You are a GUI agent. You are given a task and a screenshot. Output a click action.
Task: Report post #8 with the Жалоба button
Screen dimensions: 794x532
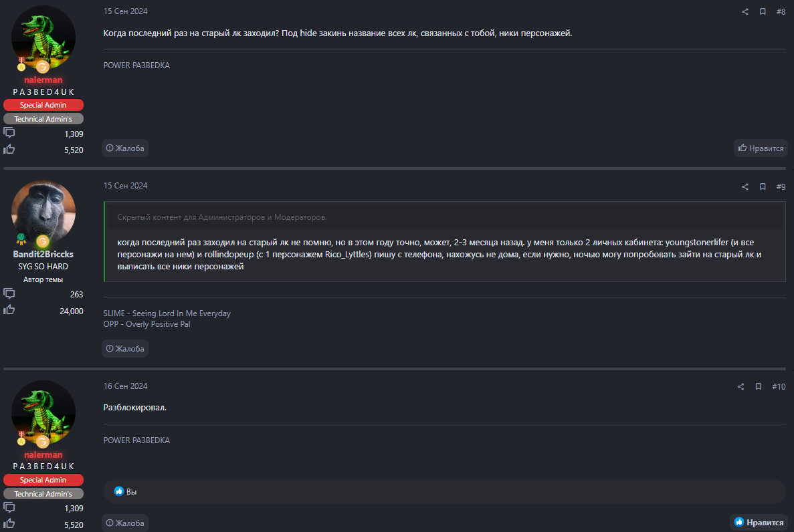pyautogui.click(x=125, y=148)
